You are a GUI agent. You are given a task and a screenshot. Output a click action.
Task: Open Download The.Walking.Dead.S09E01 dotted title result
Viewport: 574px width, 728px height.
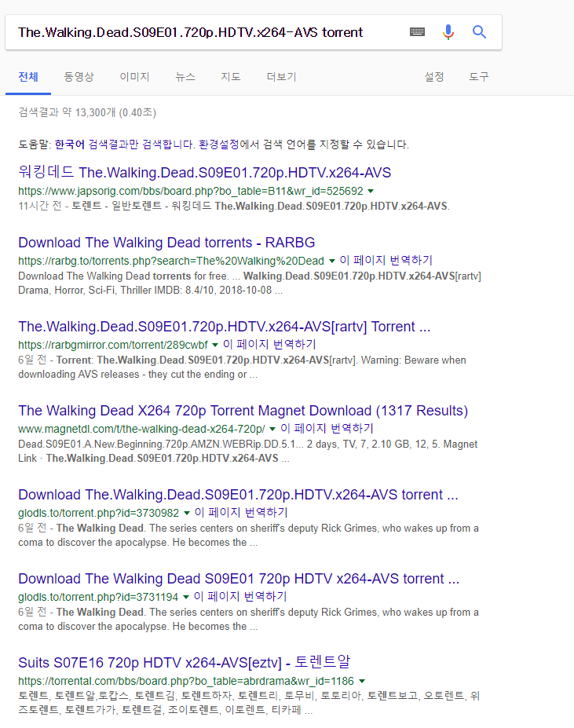[238, 495]
